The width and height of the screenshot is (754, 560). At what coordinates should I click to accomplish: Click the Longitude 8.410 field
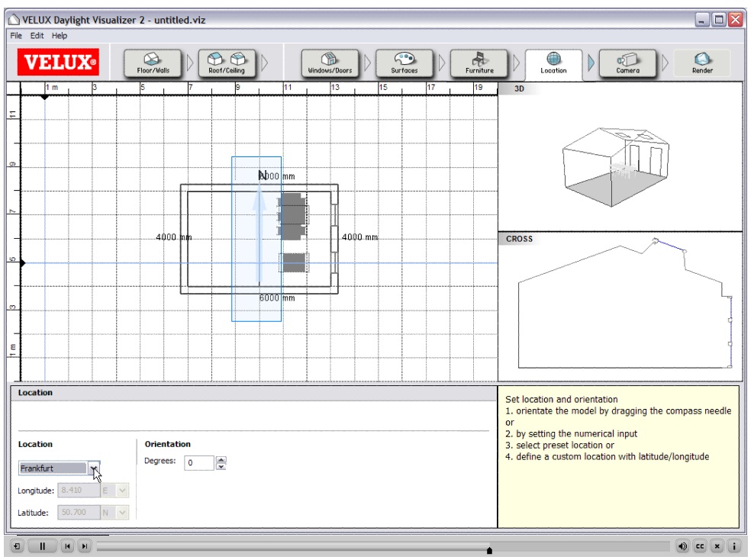pyautogui.click(x=79, y=491)
